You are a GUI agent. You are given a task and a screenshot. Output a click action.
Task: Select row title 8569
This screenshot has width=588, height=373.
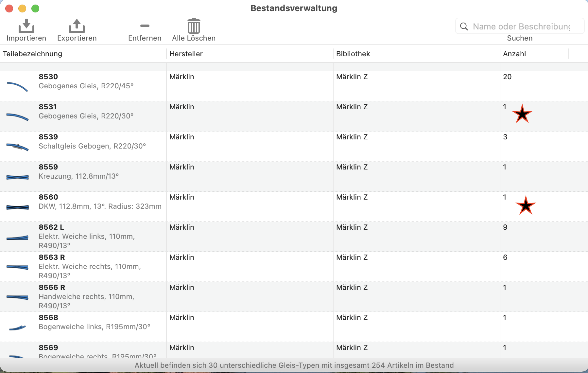(x=48, y=348)
